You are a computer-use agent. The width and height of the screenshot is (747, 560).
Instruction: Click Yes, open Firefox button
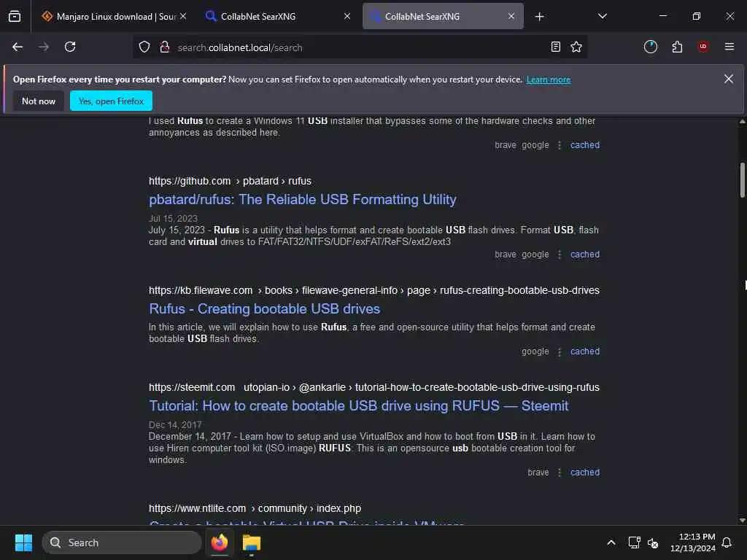tap(111, 101)
